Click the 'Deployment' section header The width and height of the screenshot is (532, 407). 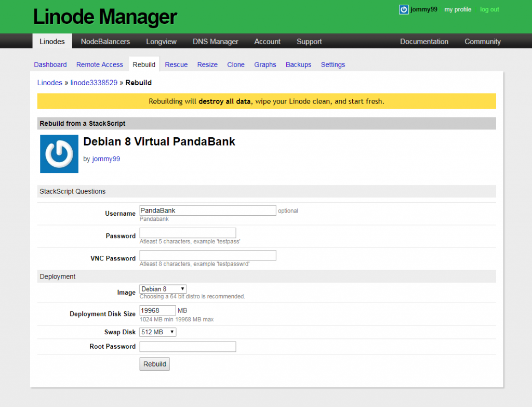[267, 277]
